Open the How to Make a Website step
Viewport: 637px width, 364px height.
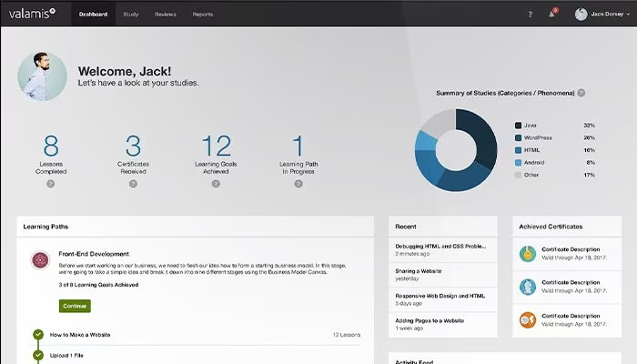click(x=80, y=335)
